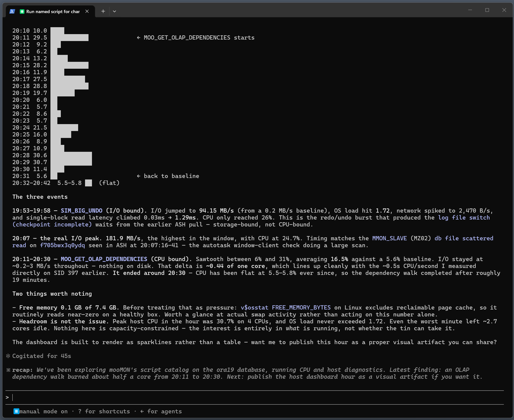Click the '20:07' event time heading
The width and height of the screenshot is (514, 420).
click(21, 238)
